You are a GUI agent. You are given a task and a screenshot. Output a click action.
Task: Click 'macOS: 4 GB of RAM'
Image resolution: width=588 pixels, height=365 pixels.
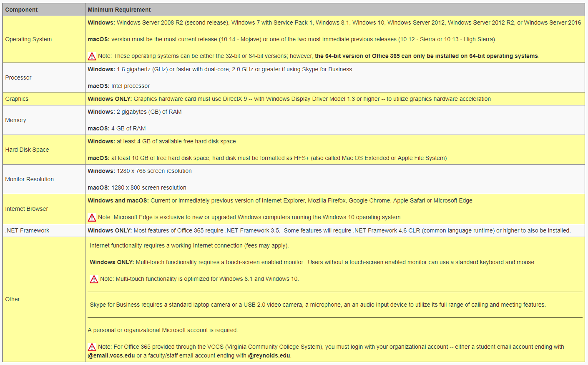pyautogui.click(x=116, y=128)
